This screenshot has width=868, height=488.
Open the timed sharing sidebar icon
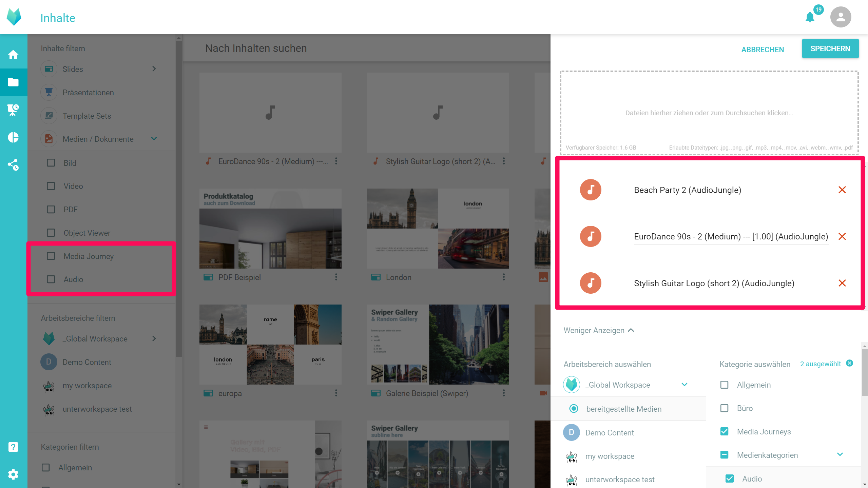(x=13, y=165)
